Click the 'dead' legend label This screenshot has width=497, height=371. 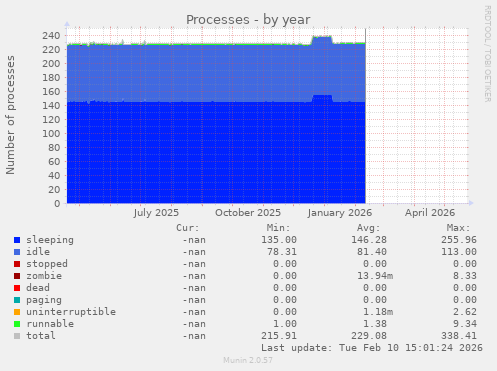coord(38,288)
